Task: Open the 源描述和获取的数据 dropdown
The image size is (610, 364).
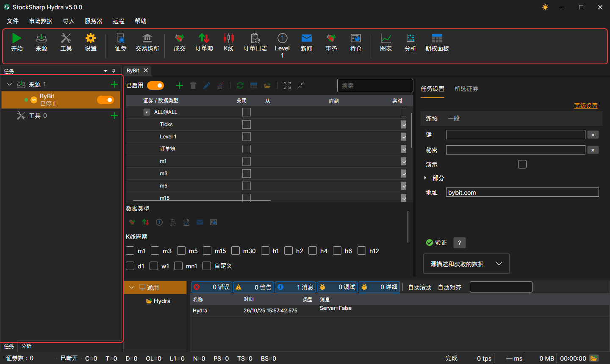Action: point(466,264)
